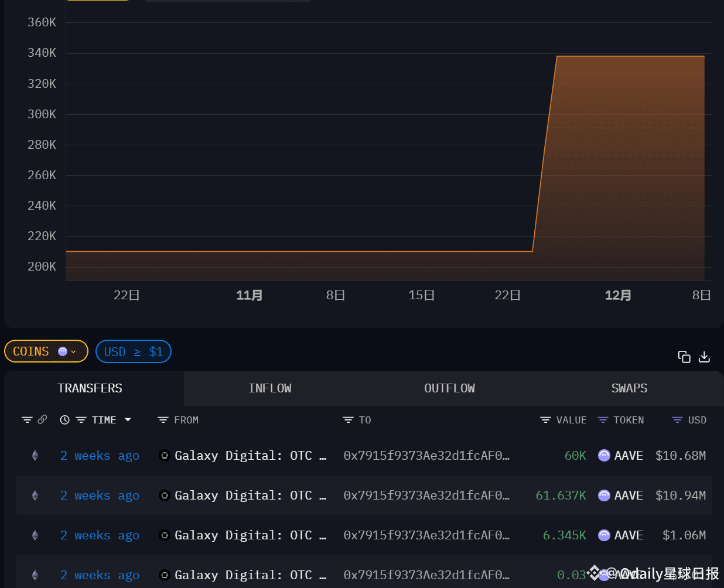Click the link chain icon in header
Screen dimensions: 724x588
43,419
